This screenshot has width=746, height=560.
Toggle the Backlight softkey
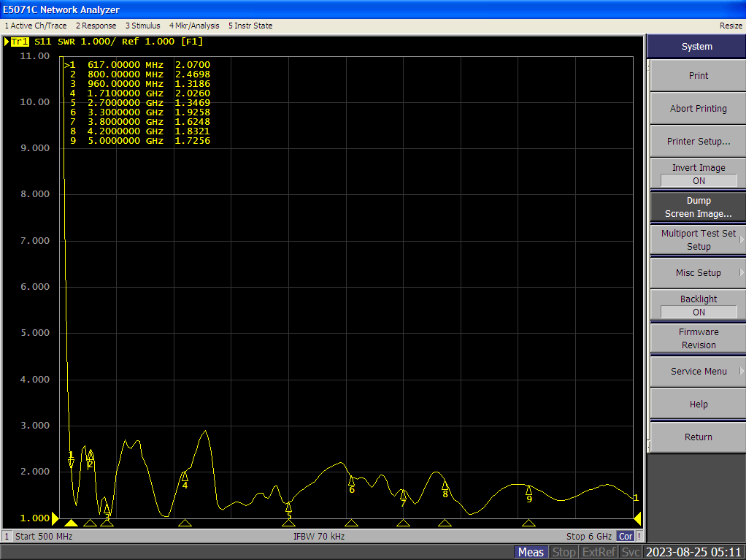click(x=698, y=305)
